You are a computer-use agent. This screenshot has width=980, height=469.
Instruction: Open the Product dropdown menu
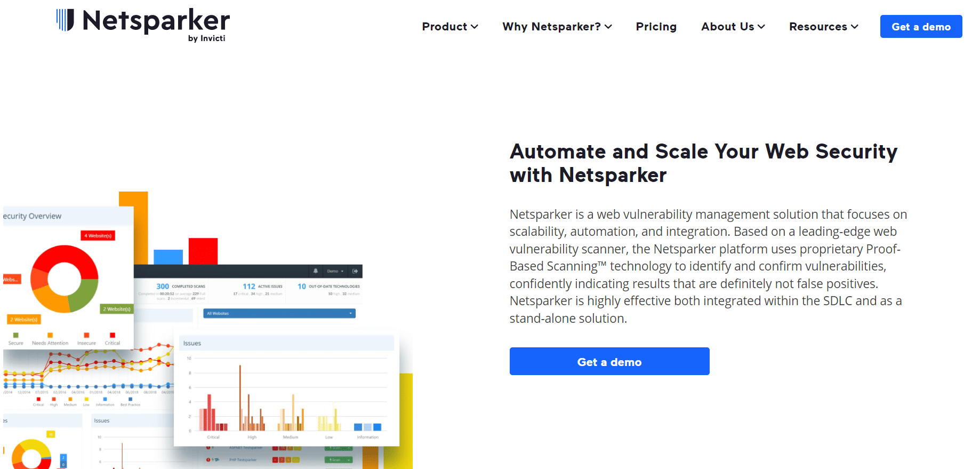point(450,27)
